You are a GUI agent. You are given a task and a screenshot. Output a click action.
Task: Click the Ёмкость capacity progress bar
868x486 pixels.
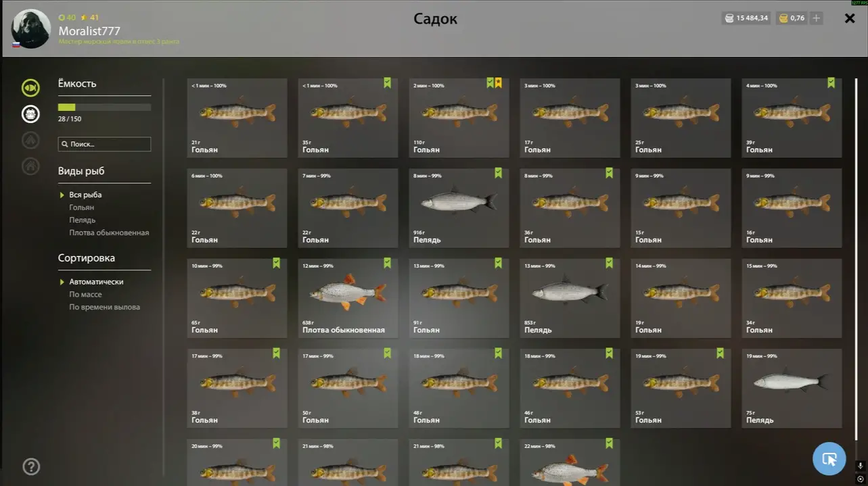pyautogui.click(x=104, y=107)
